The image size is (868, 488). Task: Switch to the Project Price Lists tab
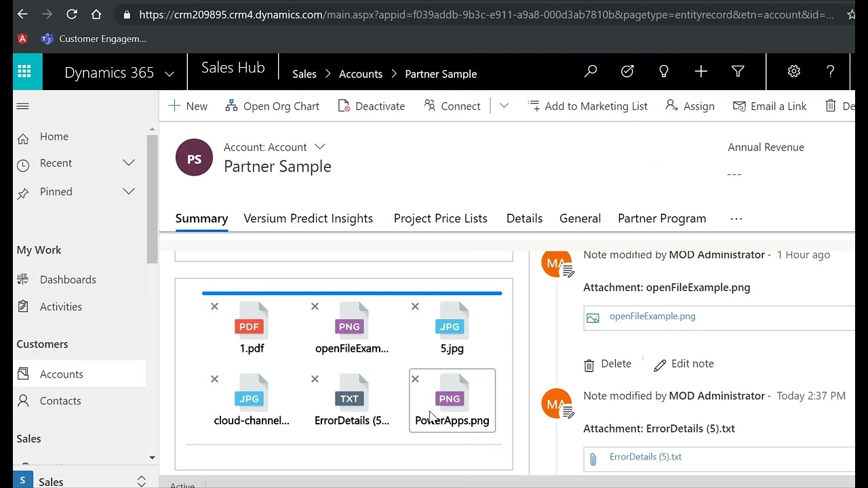click(x=440, y=218)
